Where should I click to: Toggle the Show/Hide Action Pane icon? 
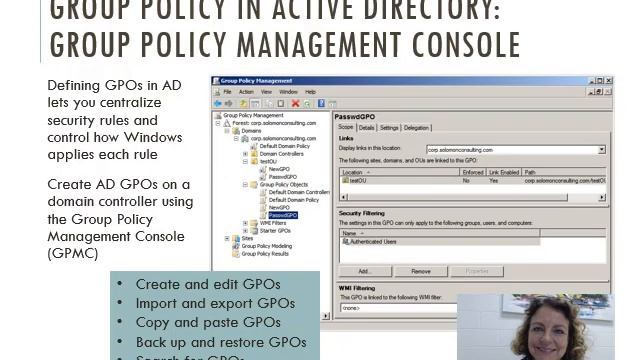333,104
